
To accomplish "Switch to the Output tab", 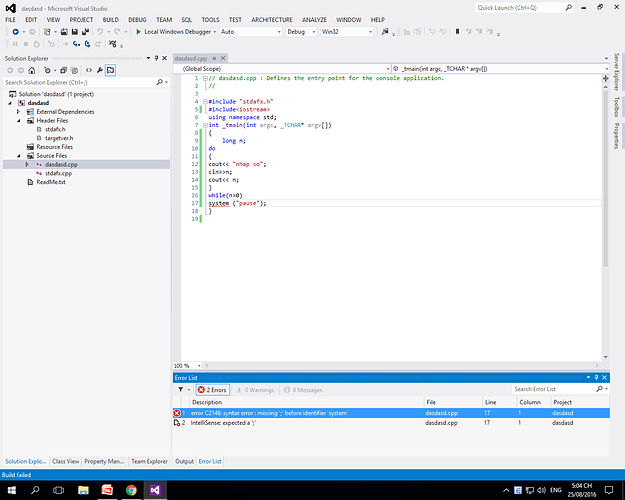I will point(185,461).
